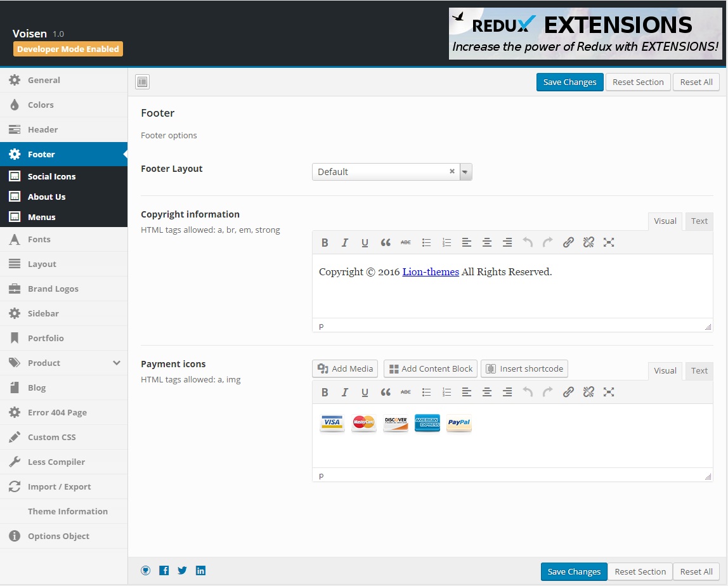
Task: Click Insert link icon in Copyright editor
Action: (x=568, y=242)
